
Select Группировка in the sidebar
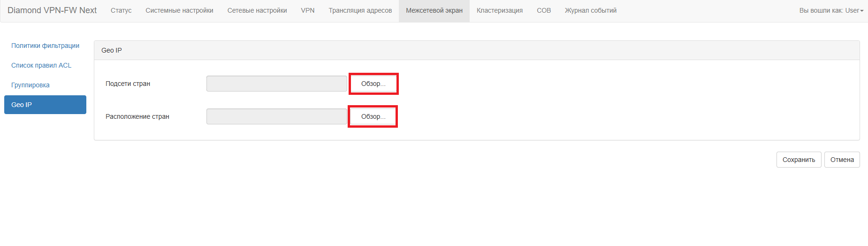[30, 85]
